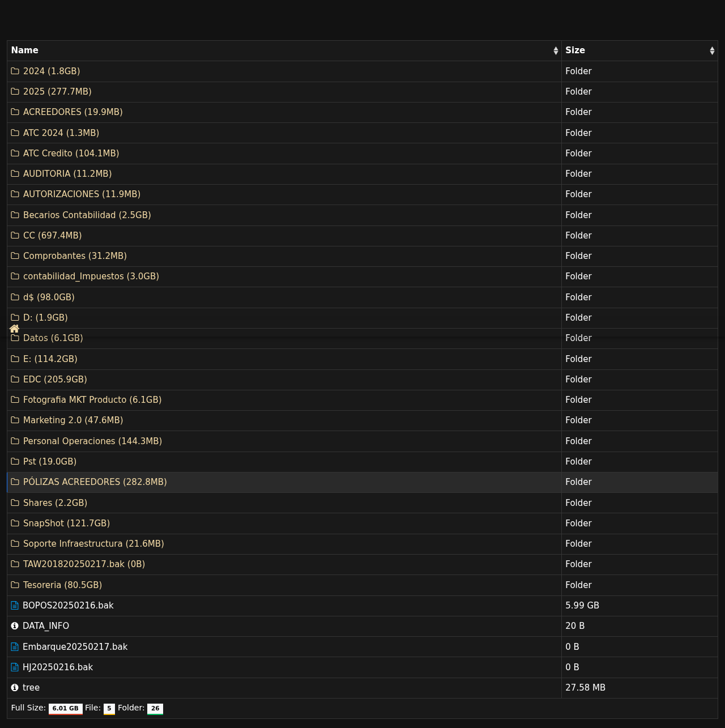This screenshot has width=725, height=728.
Task: Sort the list by the Name column arrows
Action: click(x=556, y=51)
